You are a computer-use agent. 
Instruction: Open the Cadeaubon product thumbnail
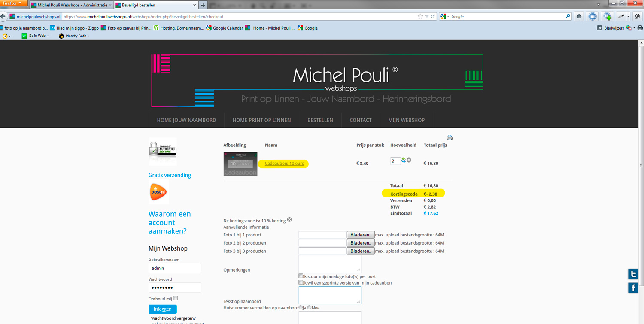(240, 164)
